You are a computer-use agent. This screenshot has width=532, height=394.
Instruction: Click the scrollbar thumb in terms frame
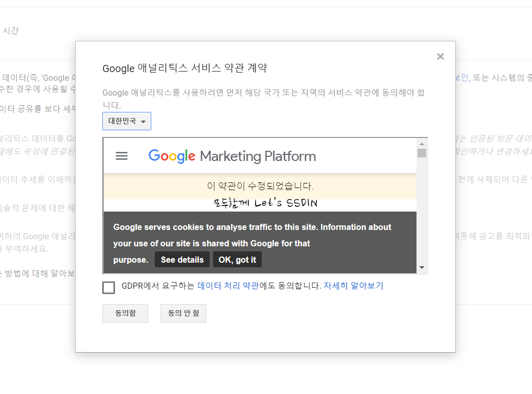(422, 153)
